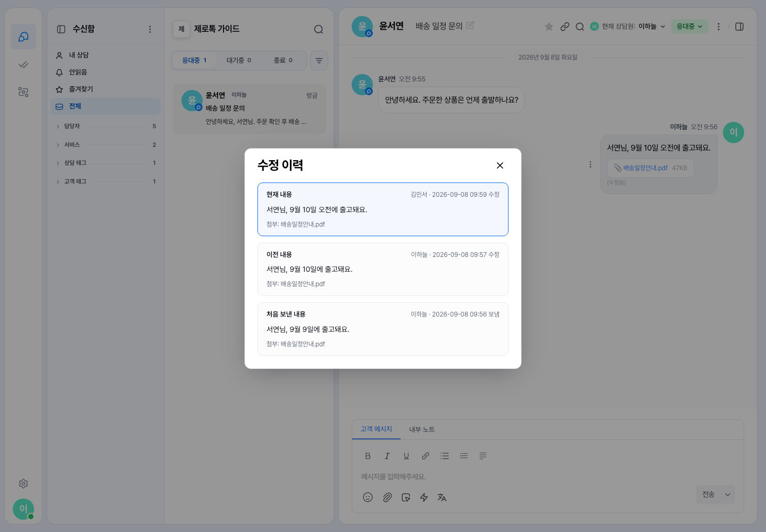The image size is (766, 532).
Task: Search within the chat header
Action: tap(580, 27)
